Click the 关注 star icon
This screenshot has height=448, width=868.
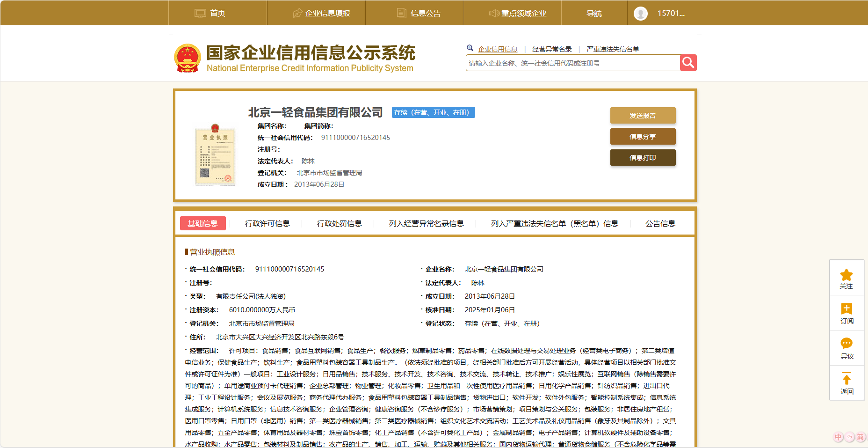(x=846, y=275)
